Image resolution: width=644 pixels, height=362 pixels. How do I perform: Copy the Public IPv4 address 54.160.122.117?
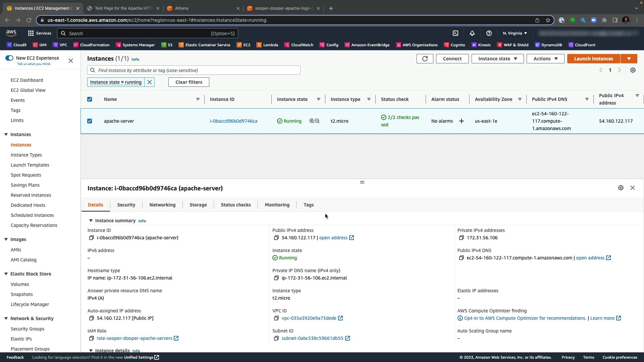click(276, 238)
